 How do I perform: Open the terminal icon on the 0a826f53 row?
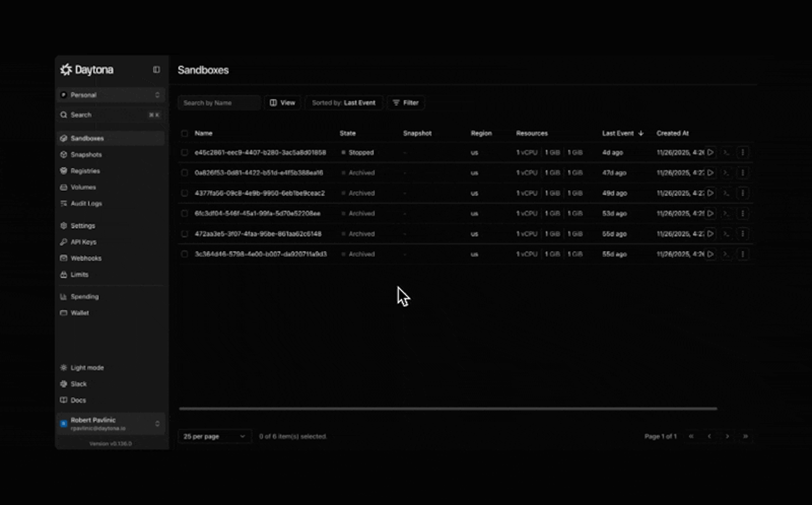(x=726, y=173)
